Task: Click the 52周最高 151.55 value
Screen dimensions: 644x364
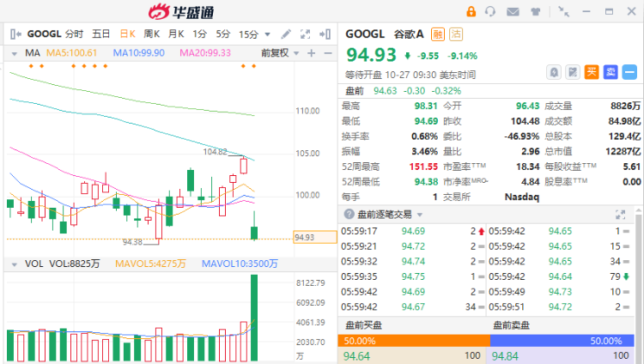Action: [x=423, y=167]
